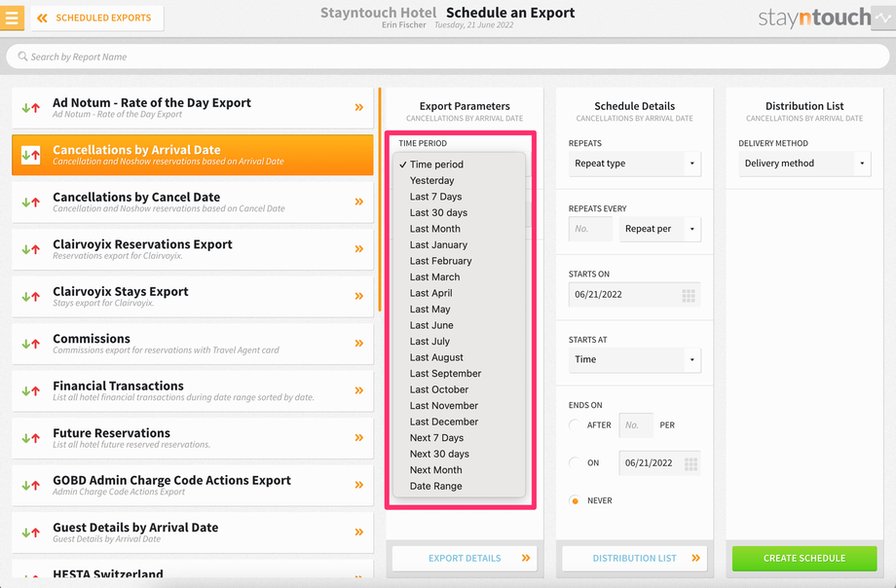This screenshot has height=588, width=896.
Task: Open Clairvoyix Reservations Export chevron arrow
Action: 358,249
